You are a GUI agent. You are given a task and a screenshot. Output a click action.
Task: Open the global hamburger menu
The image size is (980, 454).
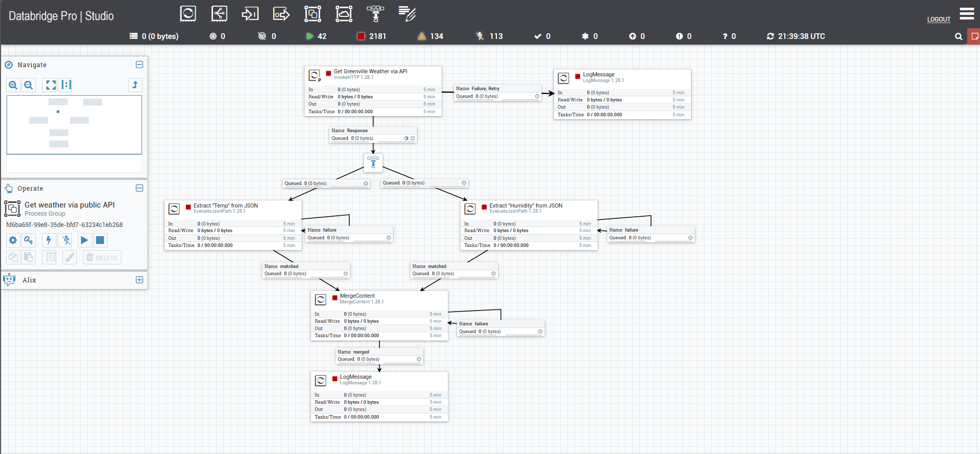coord(967,14)
